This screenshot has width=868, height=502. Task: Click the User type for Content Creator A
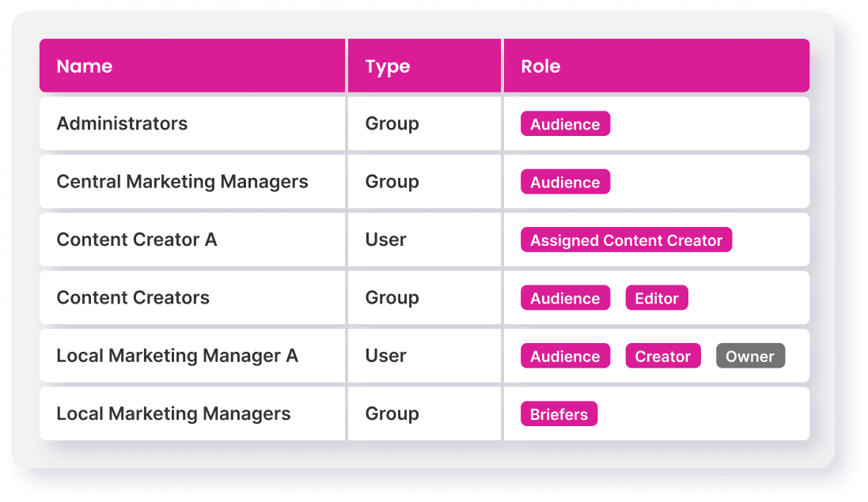(x=385, y=240)
